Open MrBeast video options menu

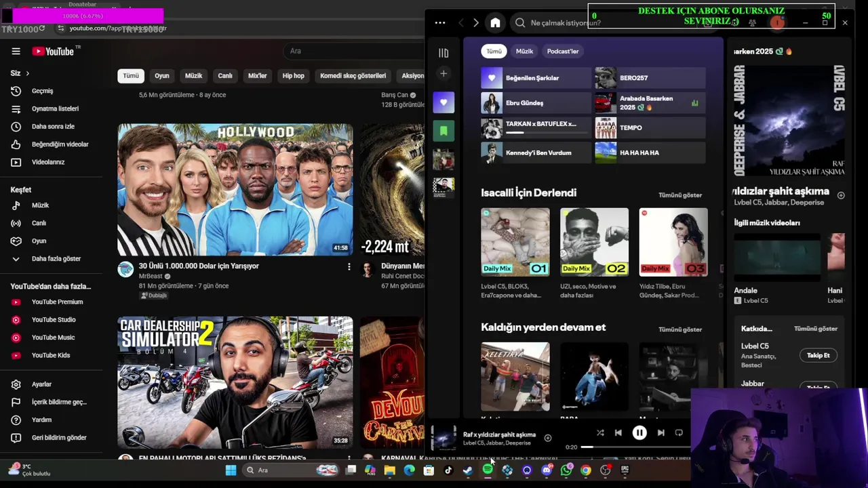(x=349, y=267)
